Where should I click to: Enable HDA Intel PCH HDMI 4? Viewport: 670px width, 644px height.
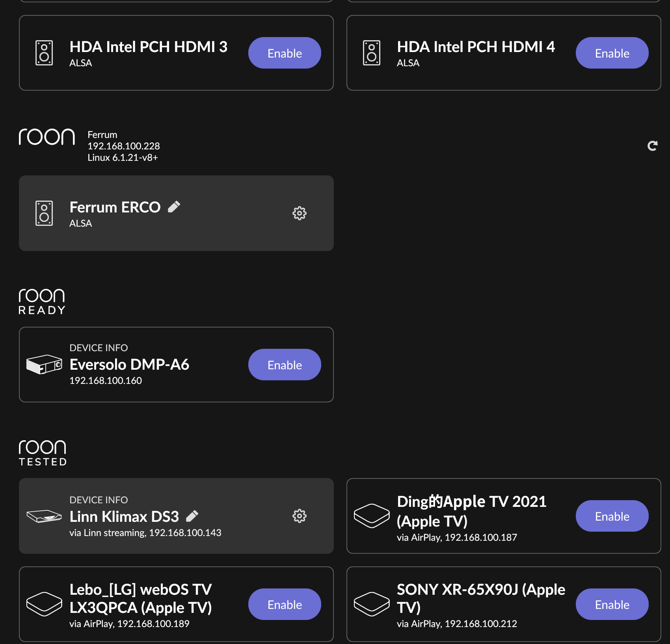coord(612,53)
